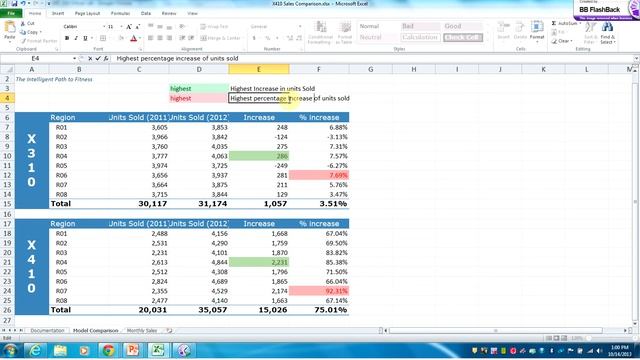Click the Copy button
Viewport: 640px width, 360px height.
(29, 32)
